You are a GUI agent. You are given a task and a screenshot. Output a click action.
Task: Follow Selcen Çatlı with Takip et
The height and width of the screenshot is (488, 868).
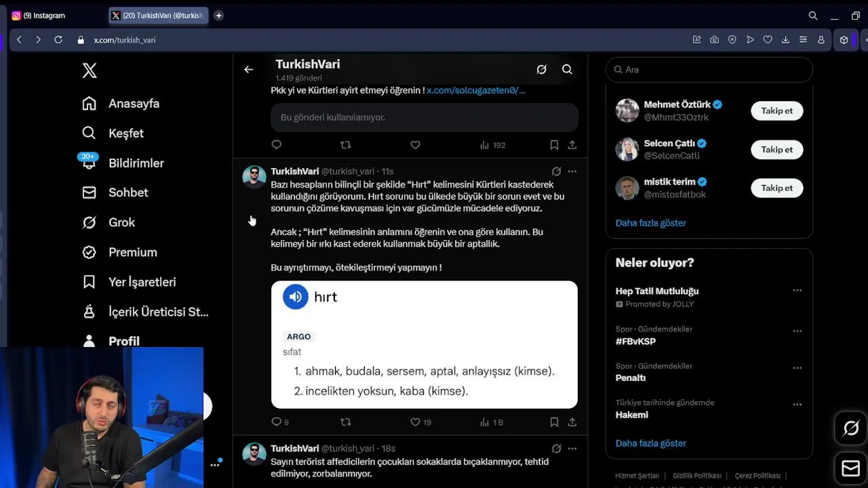pyautogui.click(x=777, y=149)
